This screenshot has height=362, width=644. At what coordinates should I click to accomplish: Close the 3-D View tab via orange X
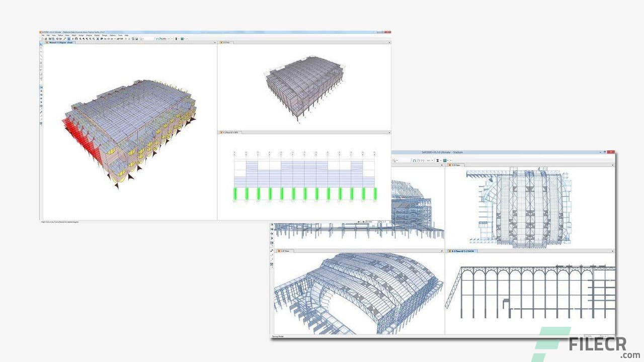(222, 43)
